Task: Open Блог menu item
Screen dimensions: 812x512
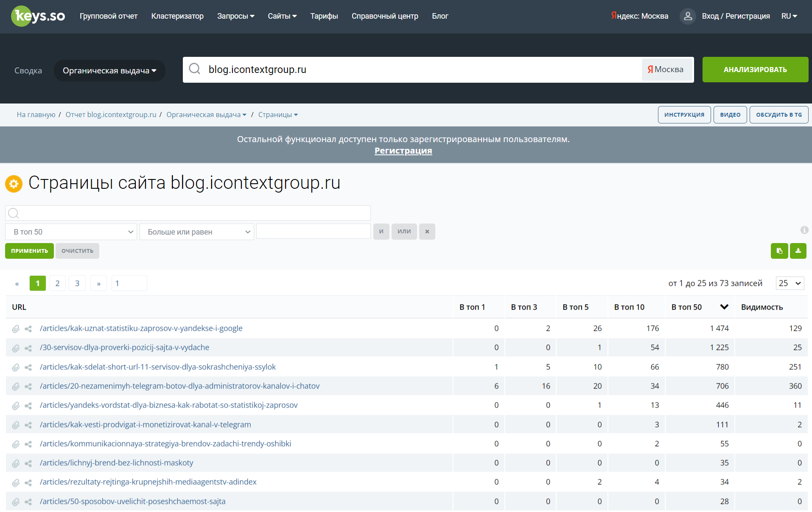Action: (440, 16)
